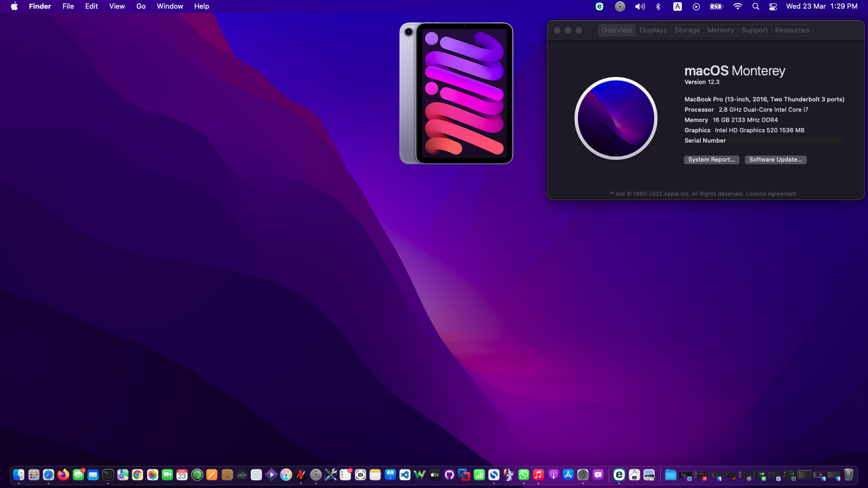This screenshot has height=488, width=868.
Task: Launch Firefox from the Dock
Action: (x=63, y=475)
